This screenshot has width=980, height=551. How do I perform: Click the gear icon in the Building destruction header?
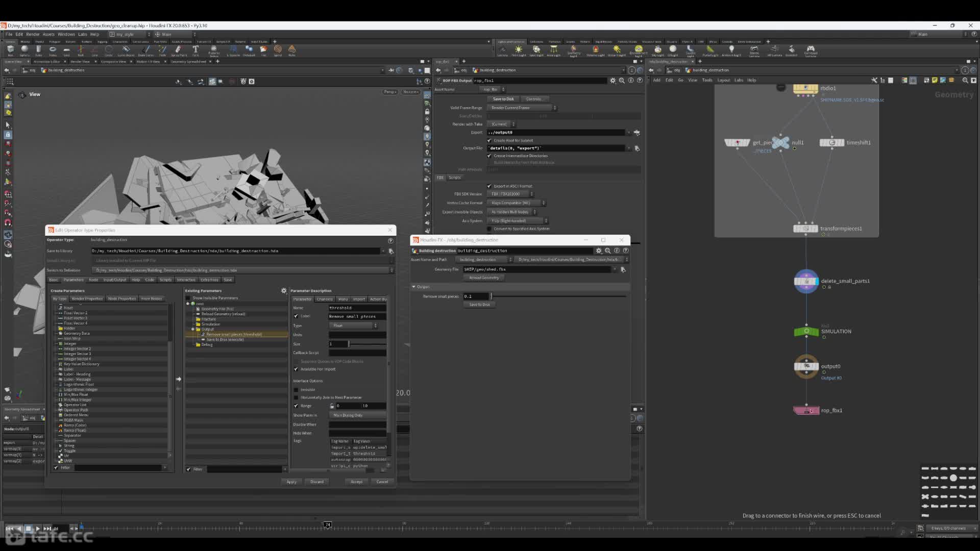point(599,251)
